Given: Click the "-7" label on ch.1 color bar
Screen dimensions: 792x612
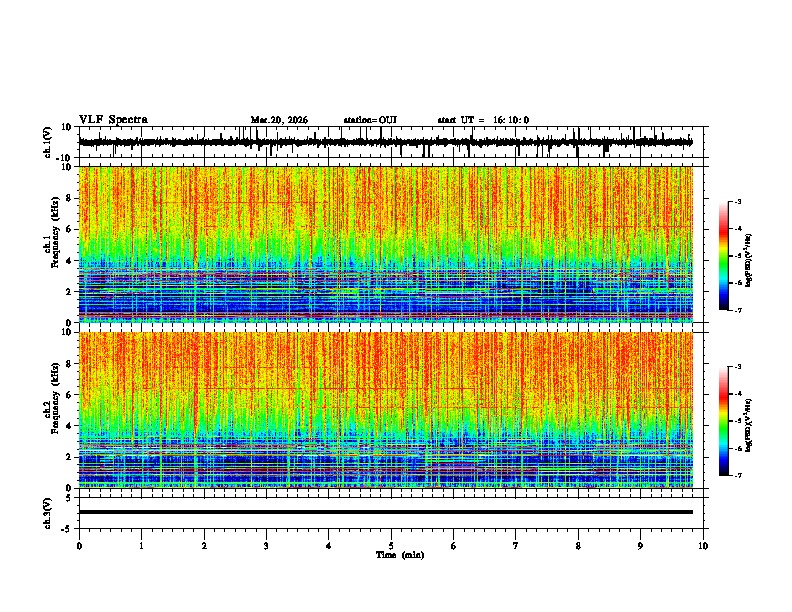Looking at the screenshot, I should 737,310.
